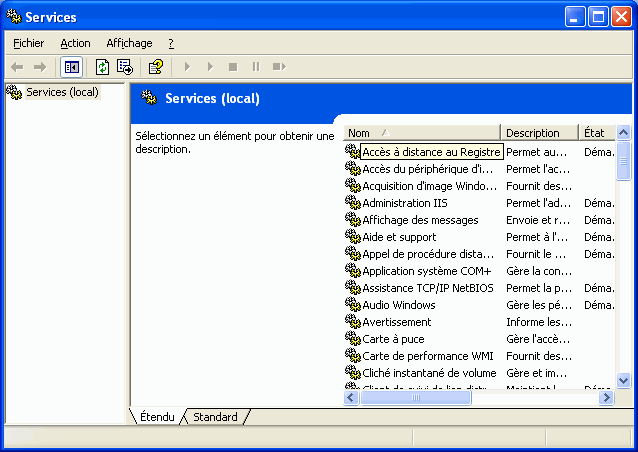Click 'Gère les pé...' description of Audio Windows
Screen dimensions: 638x452
click(x=539, y=305)
